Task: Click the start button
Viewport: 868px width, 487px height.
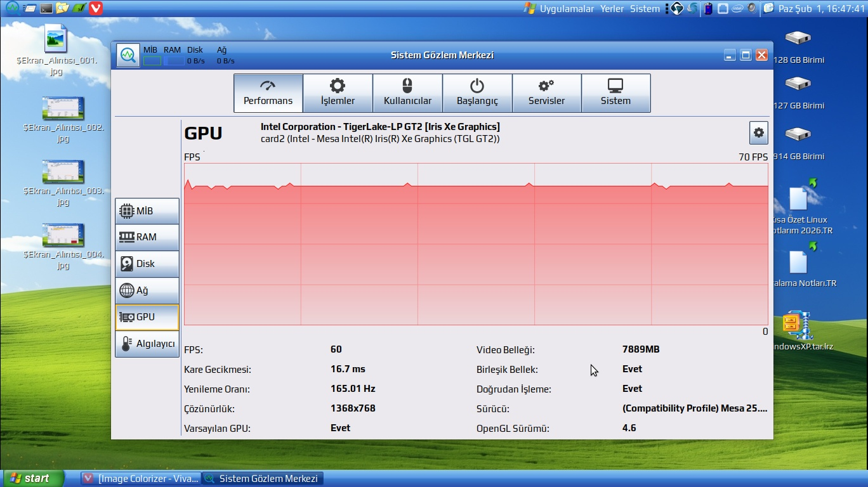Action: pos(34,478)
